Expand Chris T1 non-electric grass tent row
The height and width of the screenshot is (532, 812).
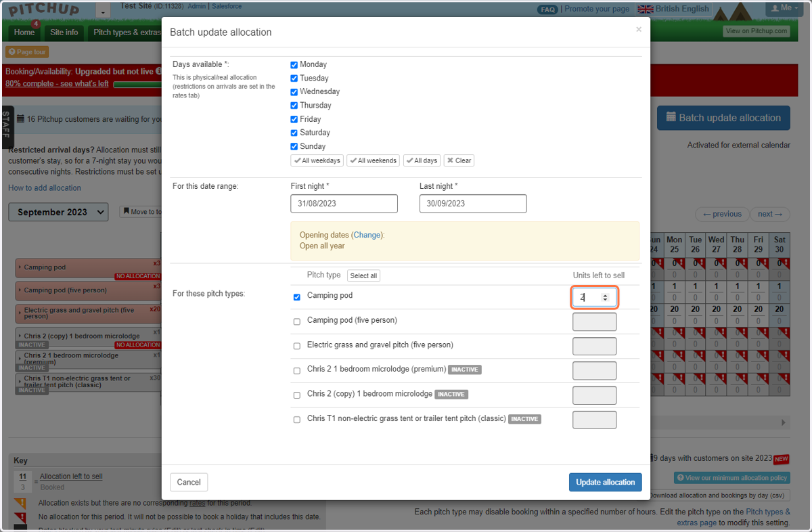tap(88, 382)
